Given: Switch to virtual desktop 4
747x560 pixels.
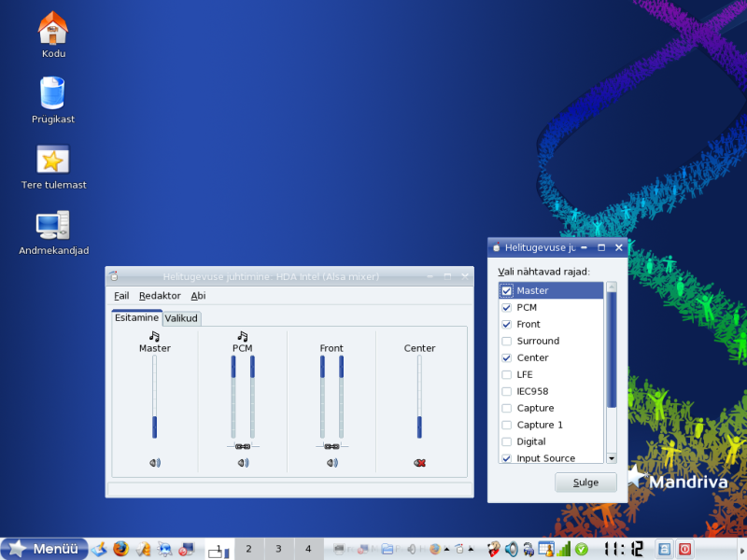Looking at the screenshot, I should pos(308,549).
